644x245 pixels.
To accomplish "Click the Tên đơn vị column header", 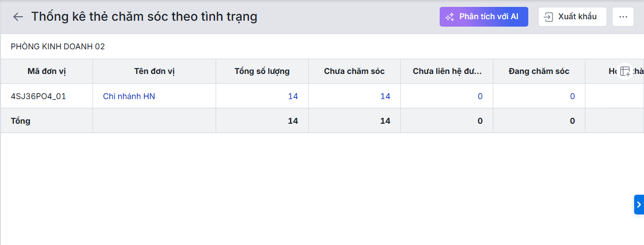I will [154, 71].
